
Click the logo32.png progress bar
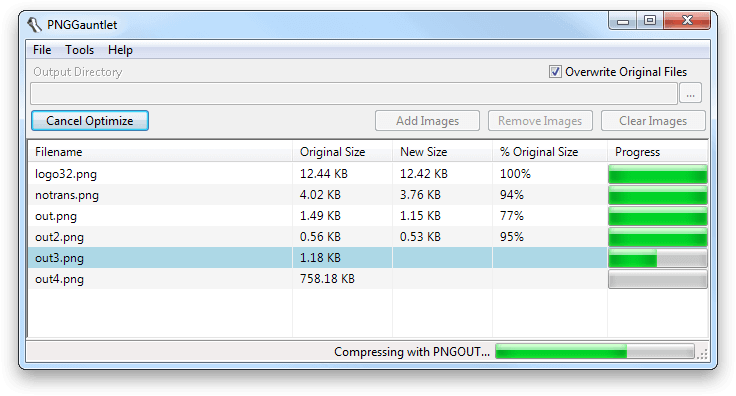point(658,174)
